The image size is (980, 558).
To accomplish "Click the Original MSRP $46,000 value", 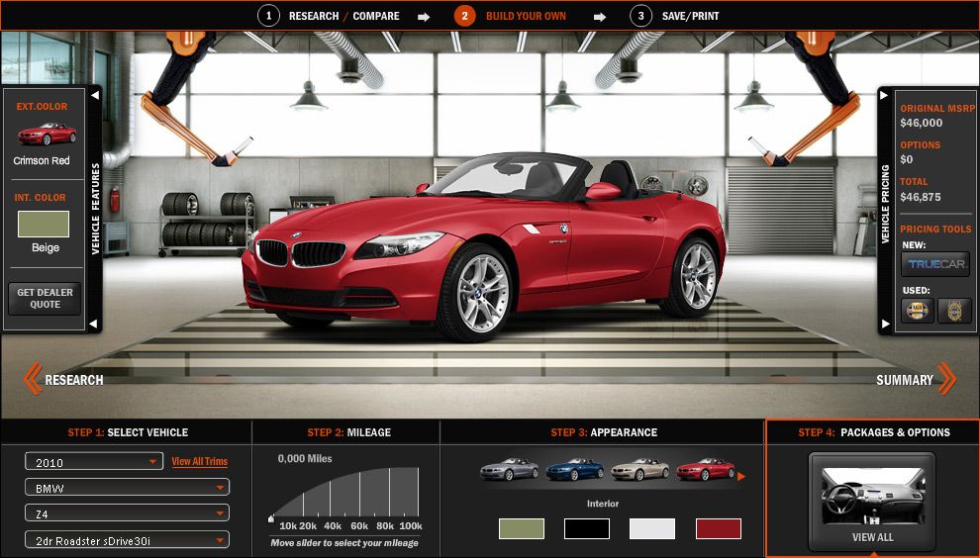I will coord(921,123).
